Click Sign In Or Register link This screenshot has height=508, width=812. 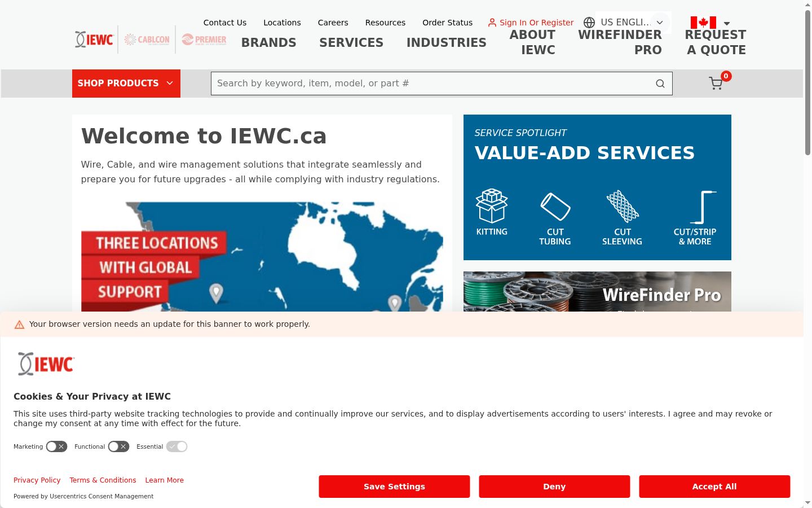point(537,23)
